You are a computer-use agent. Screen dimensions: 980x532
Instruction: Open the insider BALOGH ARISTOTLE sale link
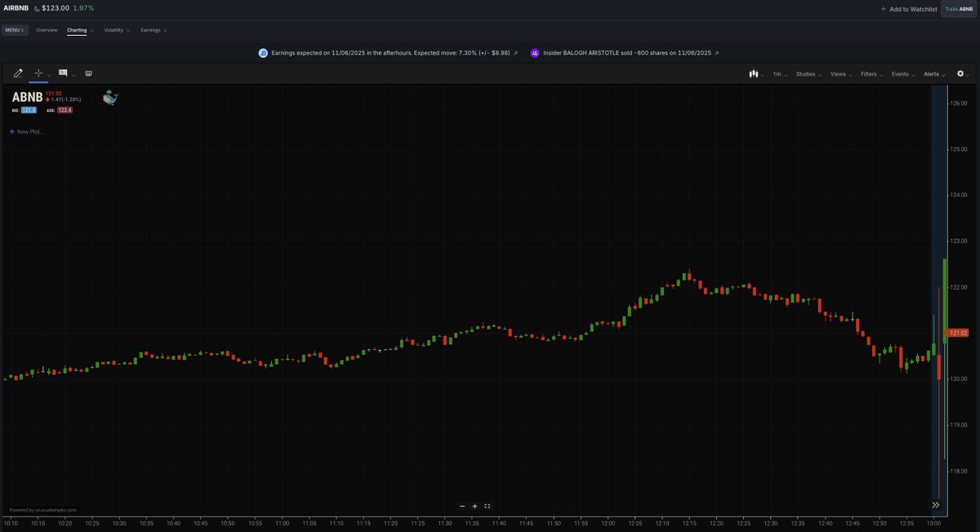click(x=631, y=52)
